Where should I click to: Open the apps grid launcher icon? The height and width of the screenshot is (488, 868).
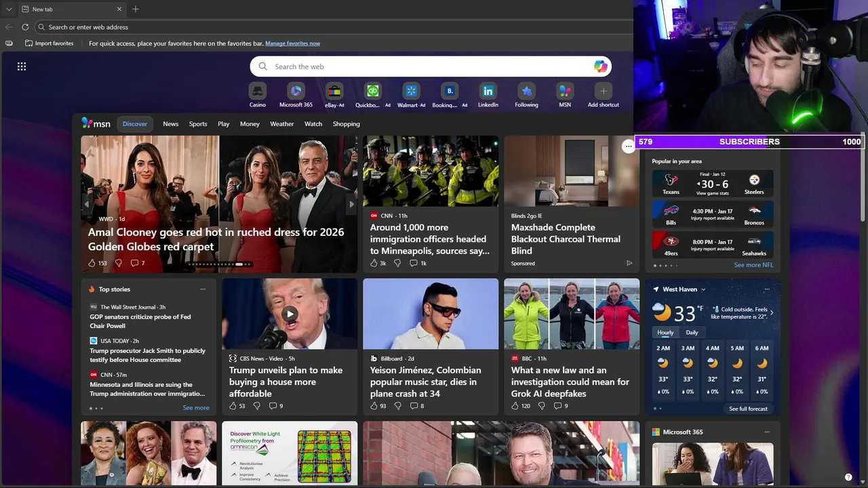pyautogui.click(x=22, y=66)
